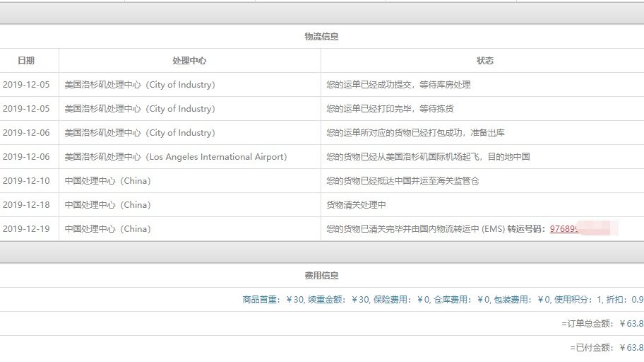Select the 中国处理中心 cell in the 2019-12-18 row
Viewport: 644px width, 362px height.
coord(107,204)
